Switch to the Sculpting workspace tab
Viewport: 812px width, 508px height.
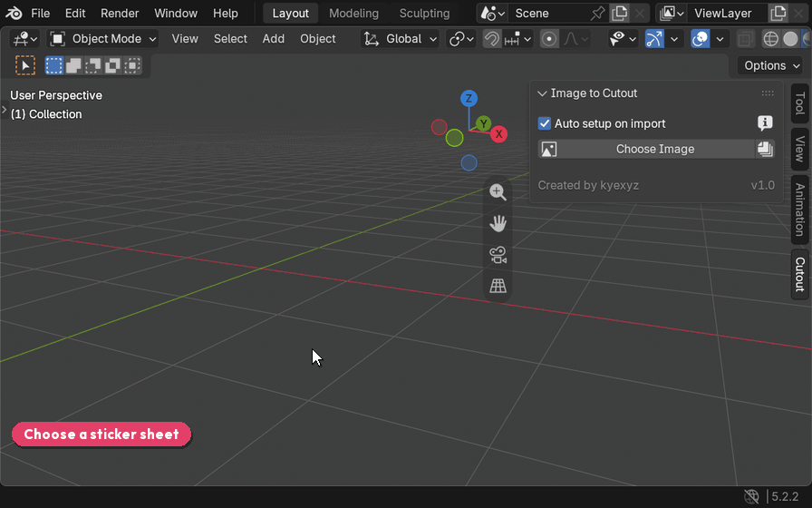point(424,13)
